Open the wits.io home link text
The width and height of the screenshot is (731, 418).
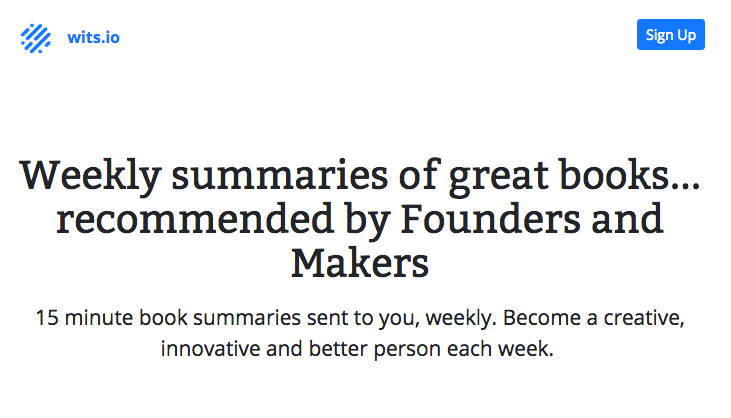(93, 37)
